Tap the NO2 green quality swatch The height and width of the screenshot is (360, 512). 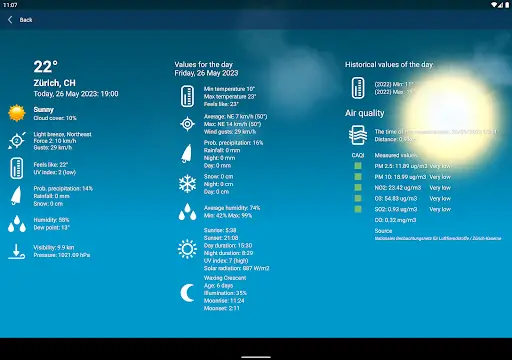pyautogui.click(x=358, y=187)
